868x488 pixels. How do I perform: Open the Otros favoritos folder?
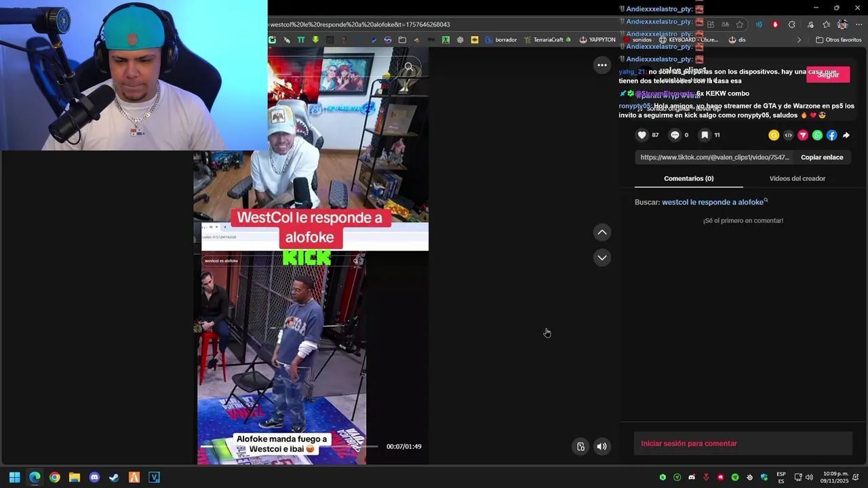(838, 40)
